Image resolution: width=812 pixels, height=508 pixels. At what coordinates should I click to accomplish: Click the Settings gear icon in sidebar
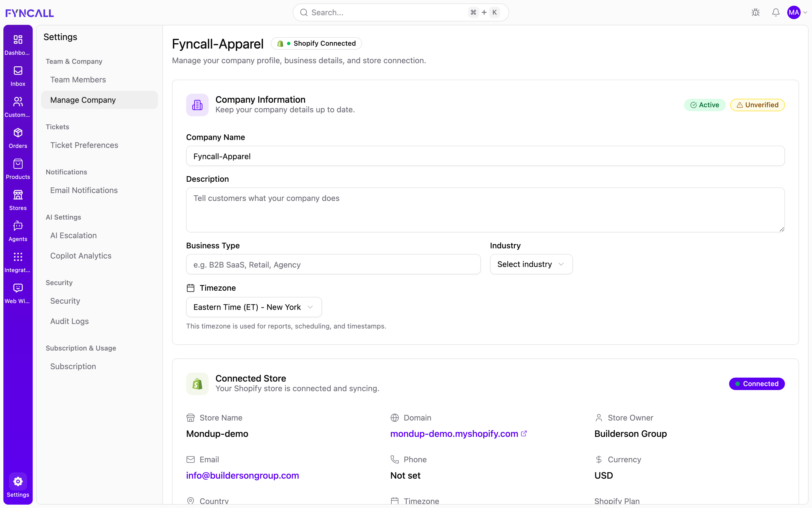[18, 482]
